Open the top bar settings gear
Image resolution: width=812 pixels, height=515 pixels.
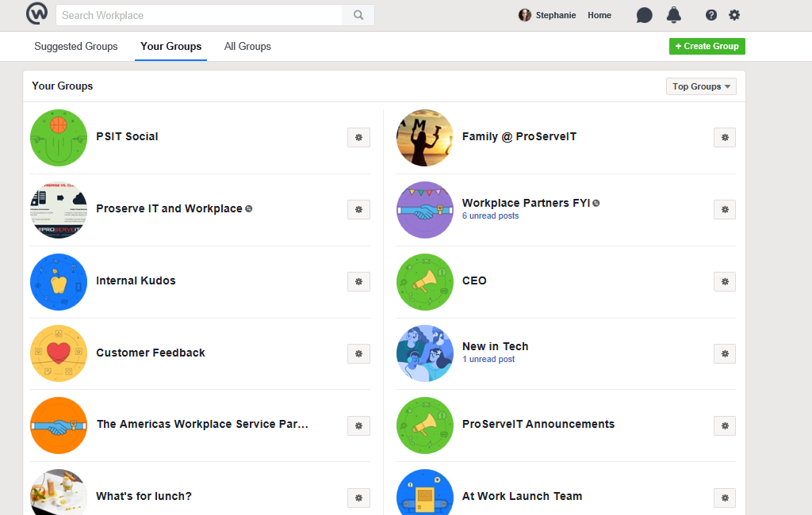coord(734,15)
